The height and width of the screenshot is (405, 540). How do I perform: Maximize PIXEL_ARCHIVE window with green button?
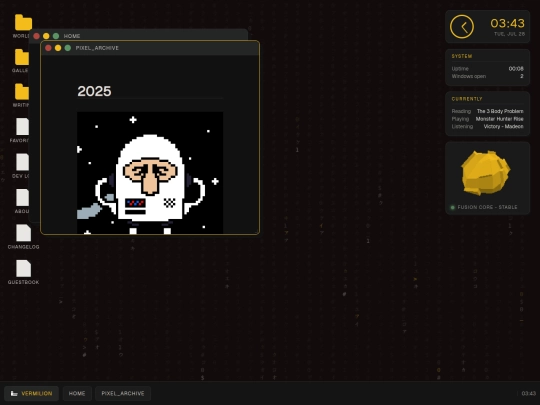(x=68, y=48)
